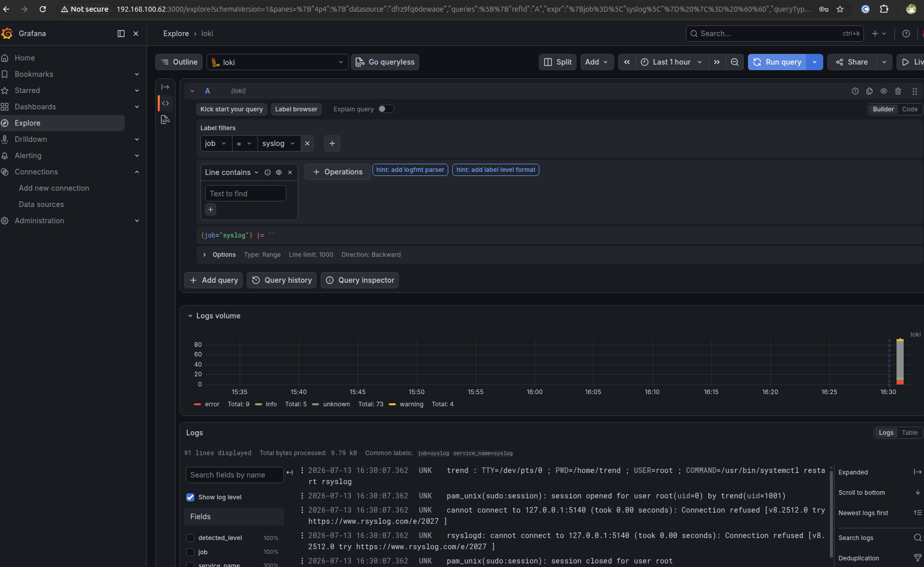
Task: Open Administration menu item
Action: [x=39, y=221]
